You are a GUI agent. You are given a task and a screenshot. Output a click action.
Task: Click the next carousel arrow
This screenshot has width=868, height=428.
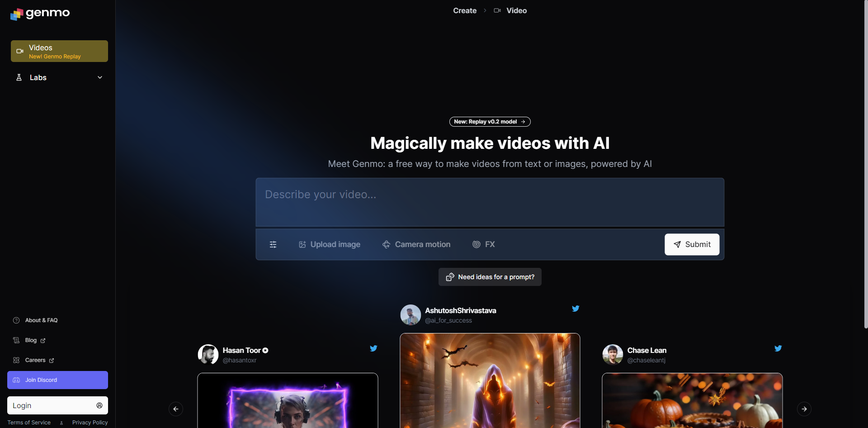(x=804, y=409)
